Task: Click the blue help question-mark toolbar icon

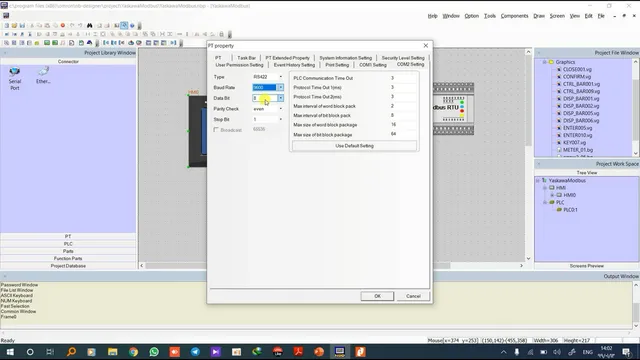Action: click(x=132, y=25)
